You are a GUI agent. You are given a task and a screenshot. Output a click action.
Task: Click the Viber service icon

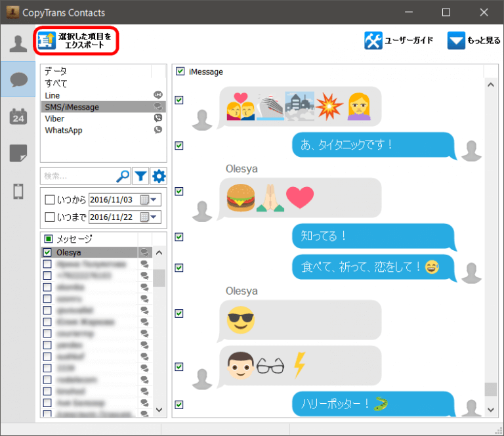[x=157, y=118]
